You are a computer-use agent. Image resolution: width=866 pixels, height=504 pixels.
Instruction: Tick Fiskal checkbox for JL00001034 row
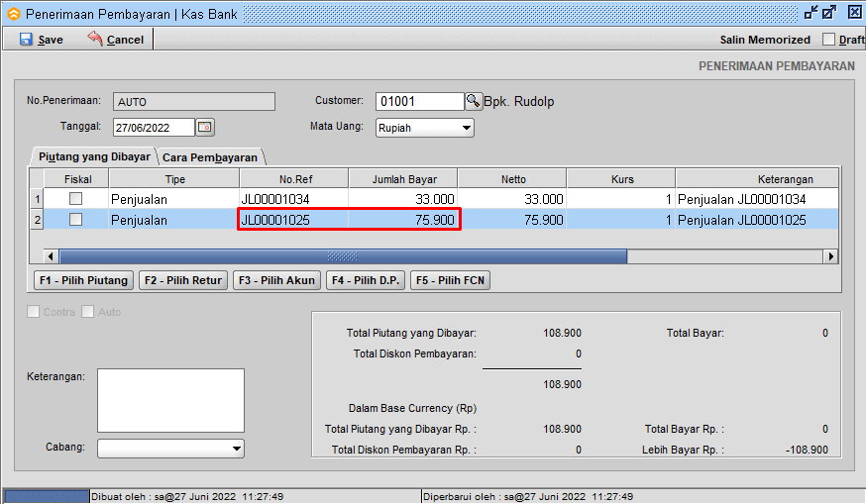coord(75,199)
